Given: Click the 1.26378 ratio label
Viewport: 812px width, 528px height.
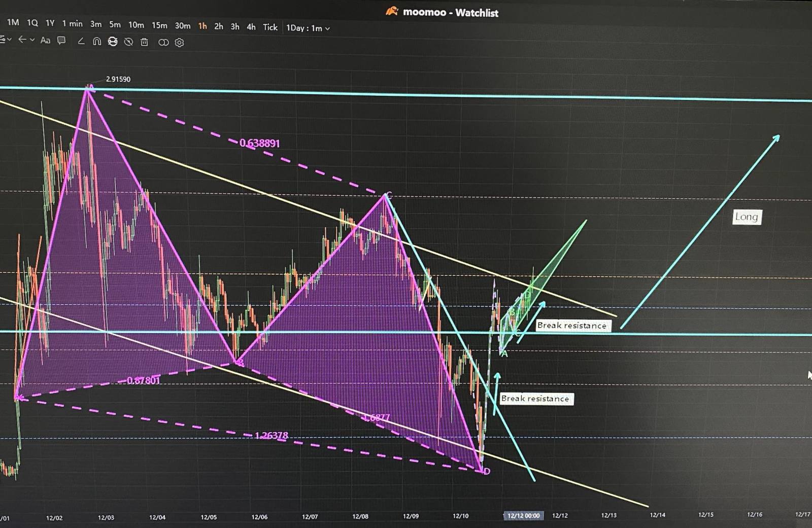Looking at the screenshot, I should coord(272,436).
